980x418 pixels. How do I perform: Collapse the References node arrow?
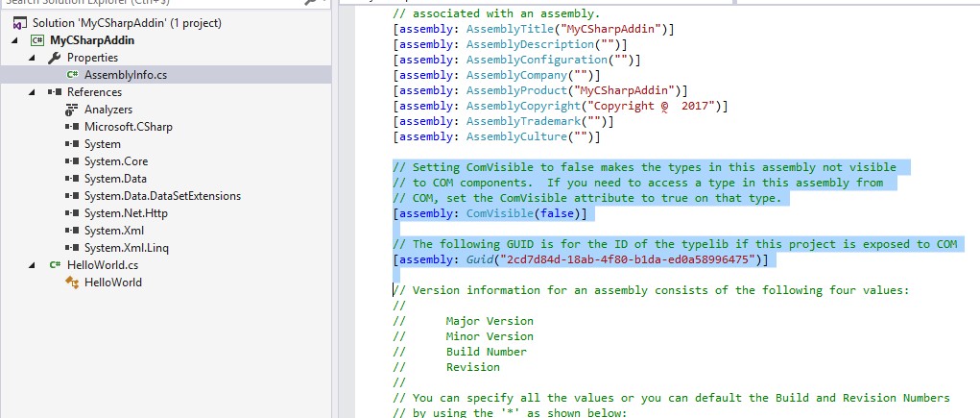click(x=32, y=92)
